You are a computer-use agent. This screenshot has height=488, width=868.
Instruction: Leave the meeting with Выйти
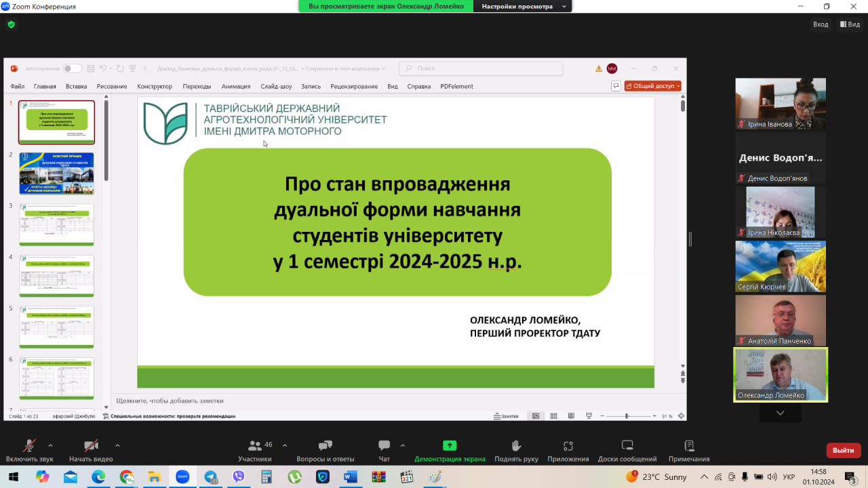844,450
